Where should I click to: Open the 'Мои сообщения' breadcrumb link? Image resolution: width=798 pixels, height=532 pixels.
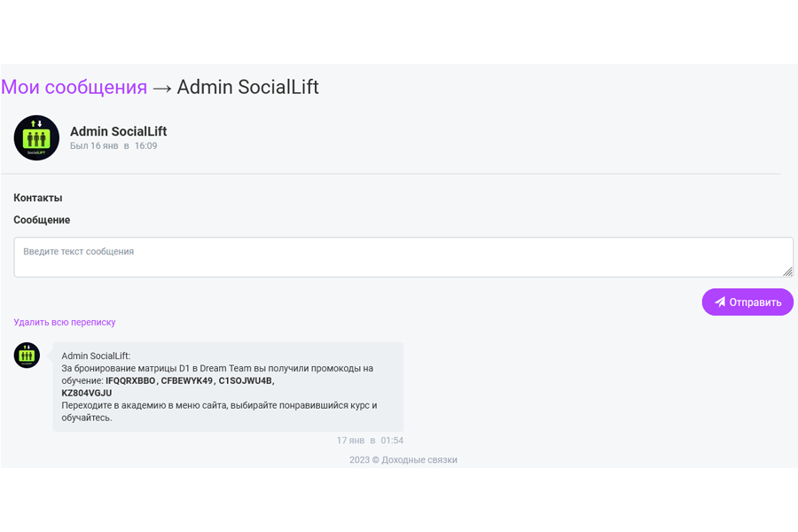74,87
